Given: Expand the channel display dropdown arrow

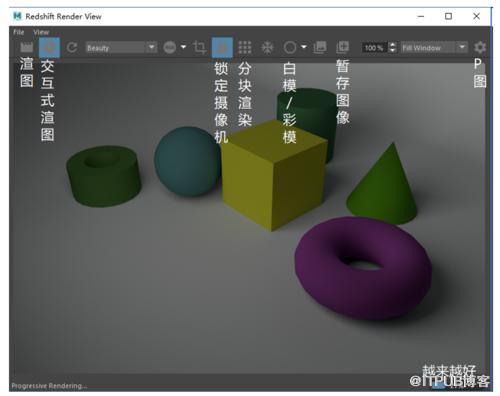Looking at the screenshot, I should (x=183, y=47).
